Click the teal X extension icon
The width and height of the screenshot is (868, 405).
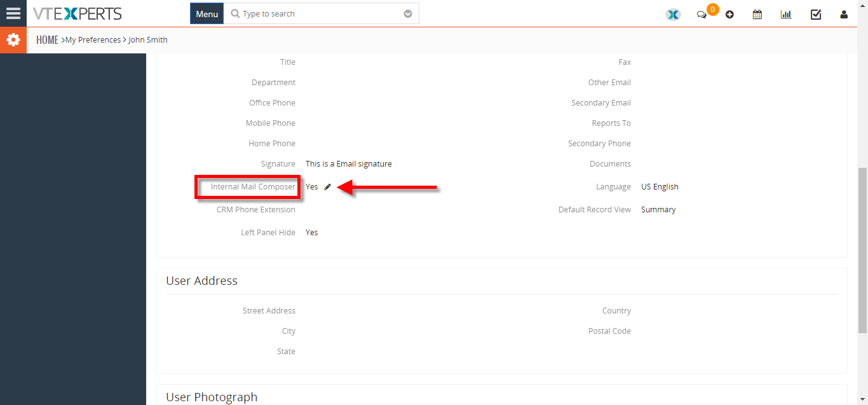673,14
